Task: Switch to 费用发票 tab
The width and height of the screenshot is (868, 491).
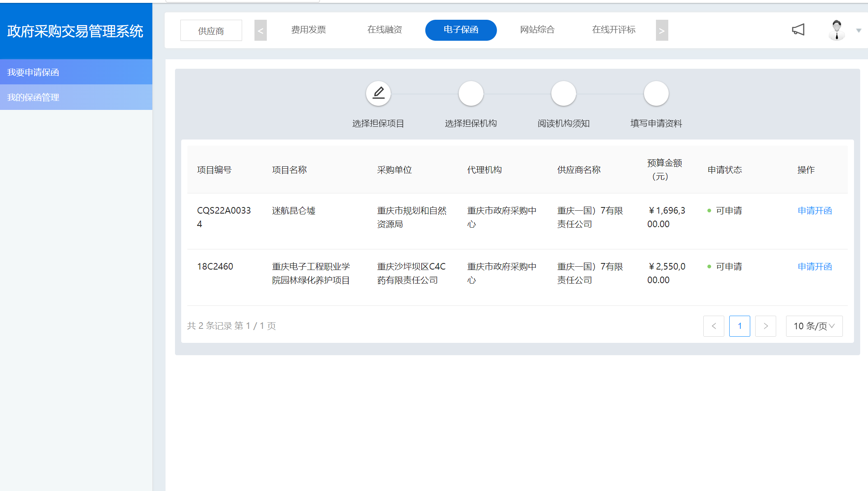Action: 308,30
